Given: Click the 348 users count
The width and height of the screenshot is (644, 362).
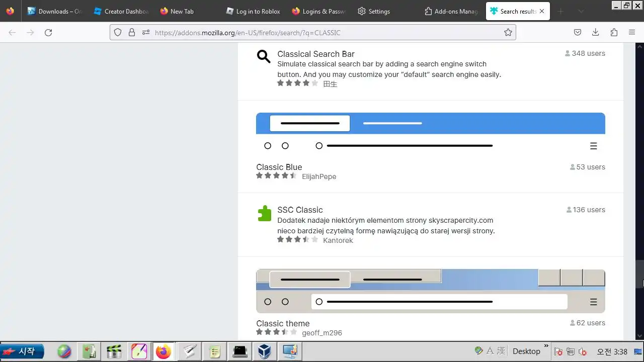Looking at the screenshot, I should (x=585, y=53).
